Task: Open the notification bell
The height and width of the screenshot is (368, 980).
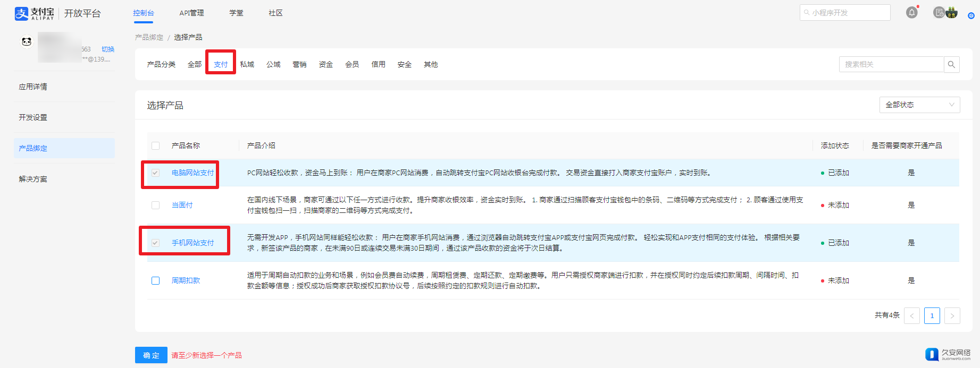Action: (911, 13)
